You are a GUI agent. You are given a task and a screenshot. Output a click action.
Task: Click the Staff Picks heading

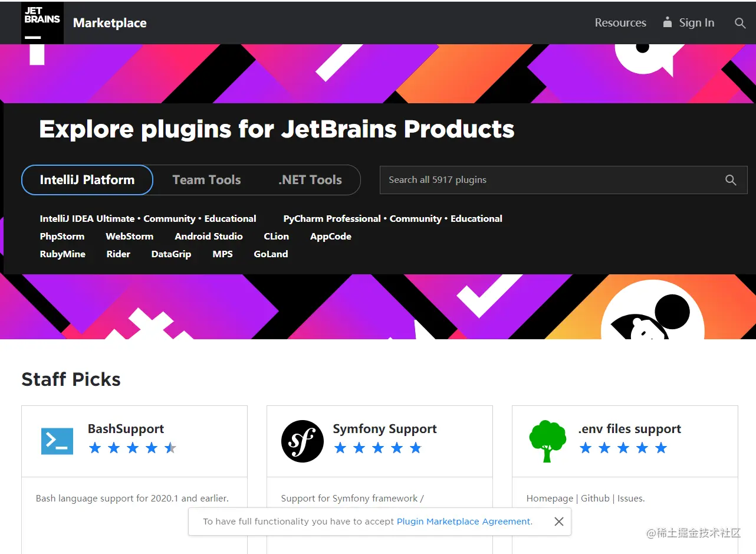coord(71,379)
